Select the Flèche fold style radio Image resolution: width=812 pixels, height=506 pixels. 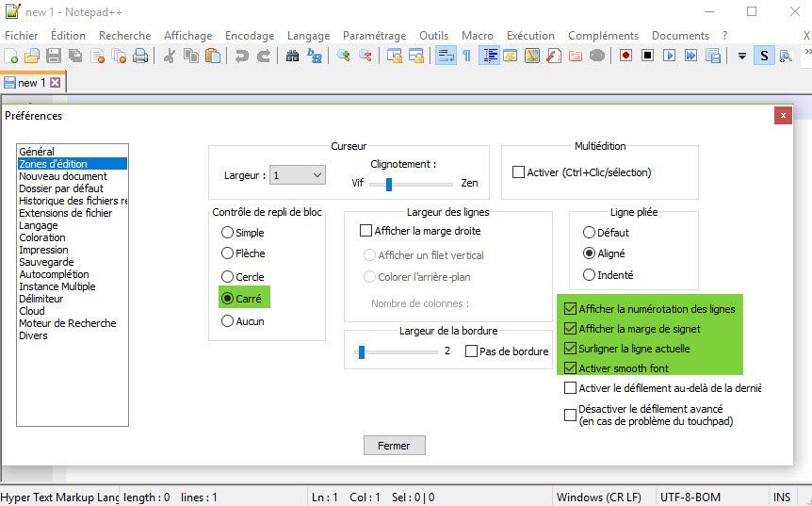pyautogui.click(x=227, y=253)
